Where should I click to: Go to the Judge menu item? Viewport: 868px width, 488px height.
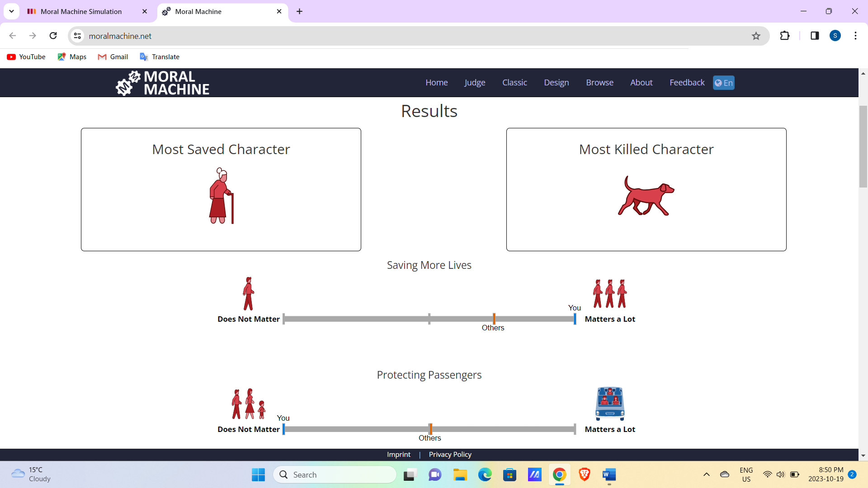coord(475,83)
